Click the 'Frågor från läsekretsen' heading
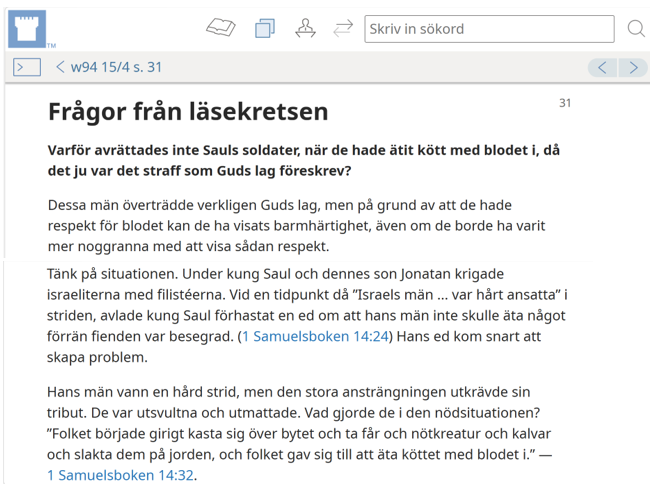This screenshot has width=656, height=495. pyautogui.click(x=188, y=113)
